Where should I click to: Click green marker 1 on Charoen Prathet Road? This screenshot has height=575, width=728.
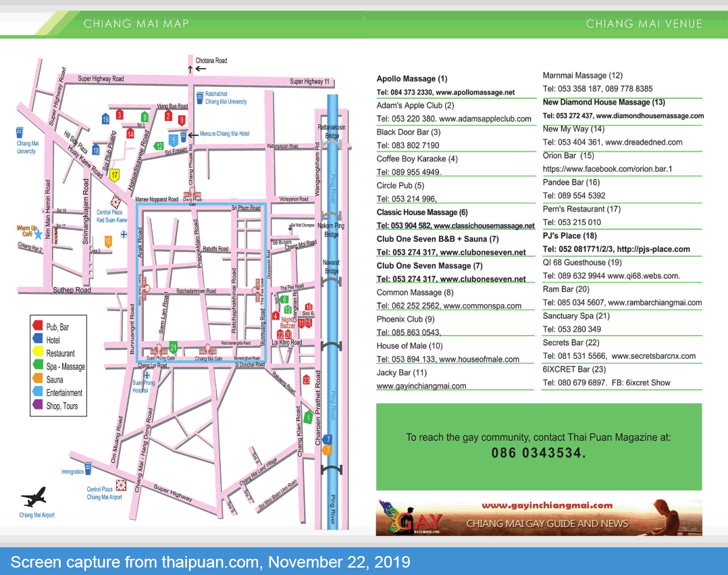coord(309,418)
